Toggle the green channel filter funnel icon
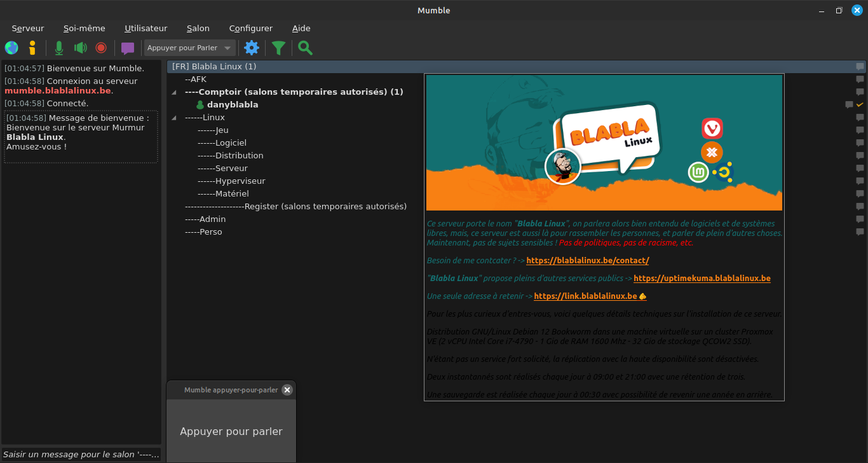The height and width of the screenshot is (463, 868). [278, 48]
